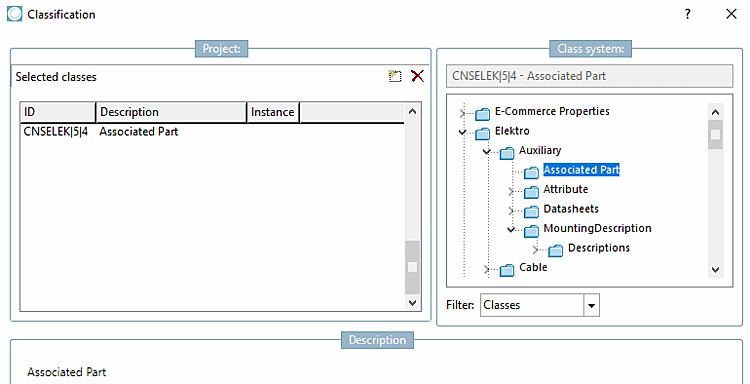
Task: Click the class tree scroll up arrow
Action: click(x=715, y=112)
